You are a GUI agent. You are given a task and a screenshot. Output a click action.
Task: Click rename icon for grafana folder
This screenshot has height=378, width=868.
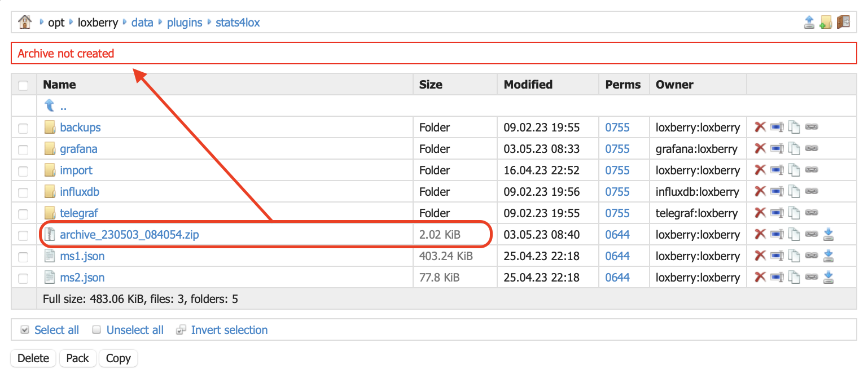[x=778, y=149]
